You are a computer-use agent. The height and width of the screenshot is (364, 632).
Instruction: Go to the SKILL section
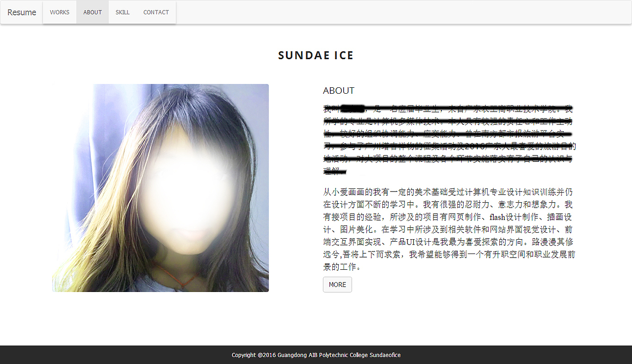point(122,12)
